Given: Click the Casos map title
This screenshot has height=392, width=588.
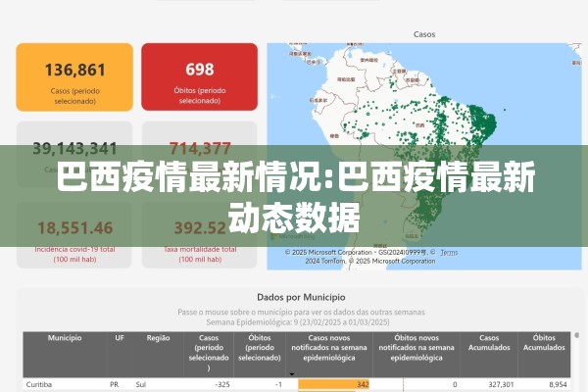Looking at the screenshot, I should click(424, 34).
